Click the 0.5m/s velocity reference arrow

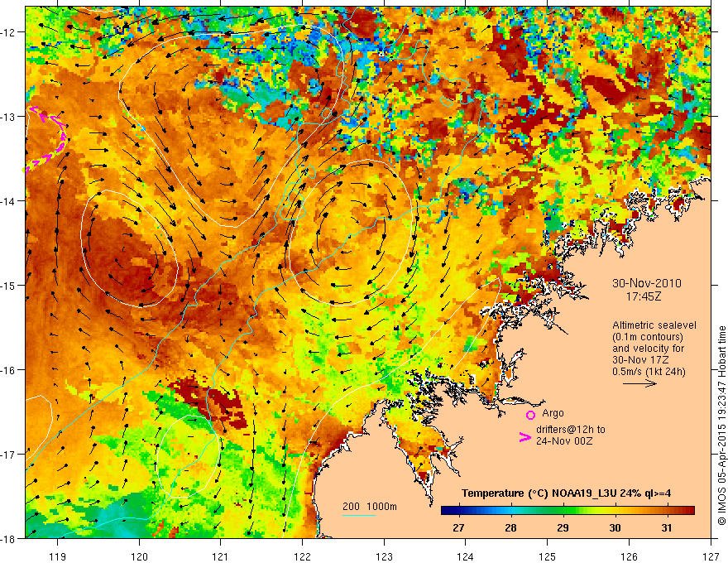(639, 383)
